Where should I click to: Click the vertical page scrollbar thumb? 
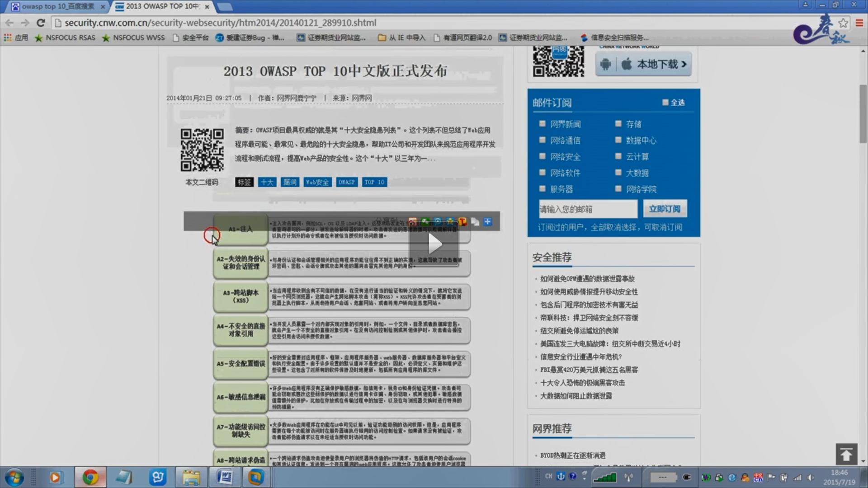pyautogui.click(x=863, y=114)
